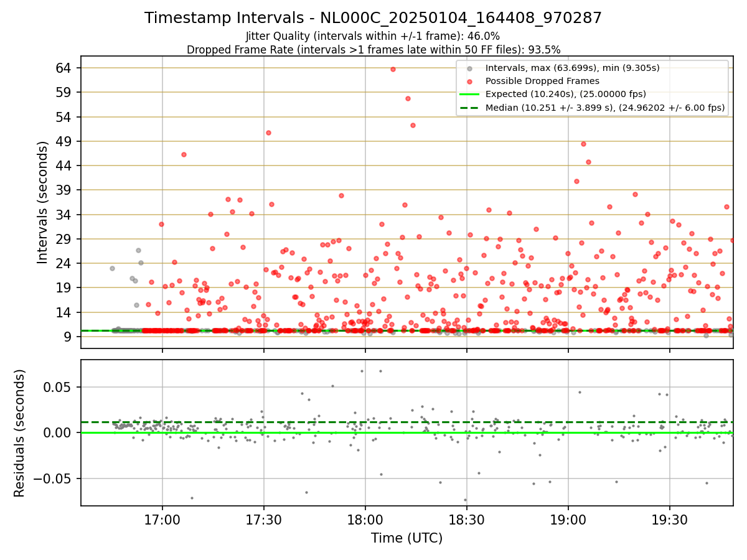Click the highest red point near 64 seconds
Image resolution: width=747 pixels, height=560 pixels.
point(393,69)
